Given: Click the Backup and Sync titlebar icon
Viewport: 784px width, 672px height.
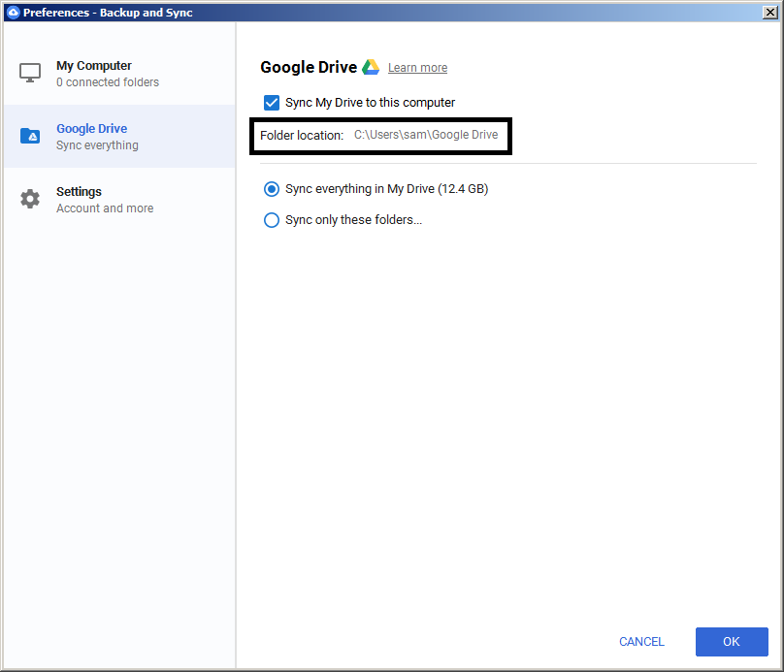Looking at the screenshot, I should [13, 12].
